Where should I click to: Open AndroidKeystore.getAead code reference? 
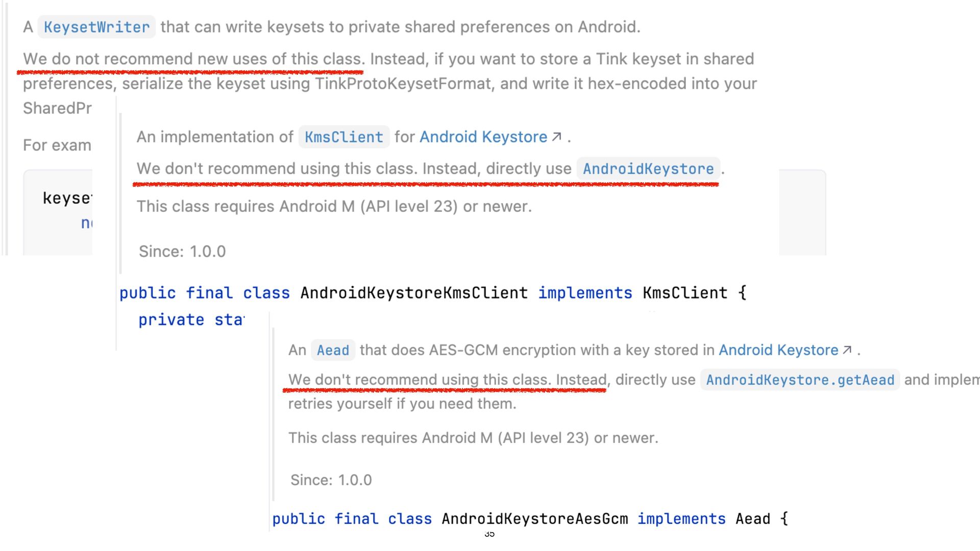point(800,380)
